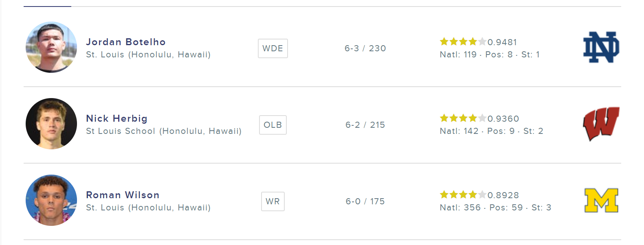Click Roman Wilson's national rank 356
This screenshot has width=644, height=245.
click(x=472, y=208)
